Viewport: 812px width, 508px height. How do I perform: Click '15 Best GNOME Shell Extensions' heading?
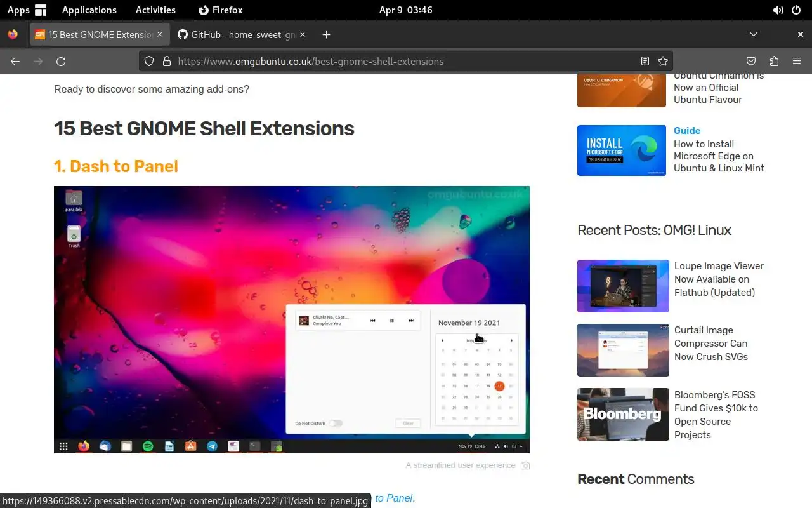[x=204, y=128]
